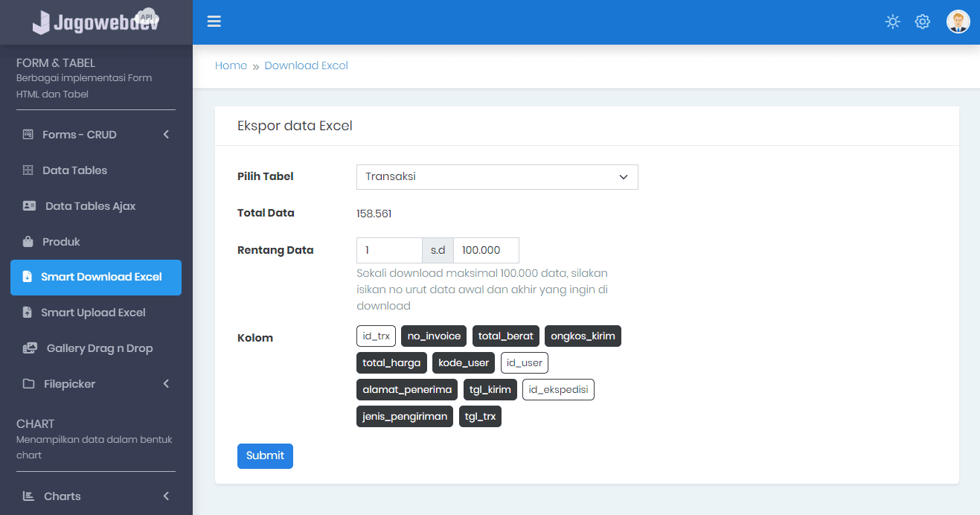Toggle the hamburger menu icon
Image resolution: width=980 pixels, height=515 pixels.
point(214,22)
